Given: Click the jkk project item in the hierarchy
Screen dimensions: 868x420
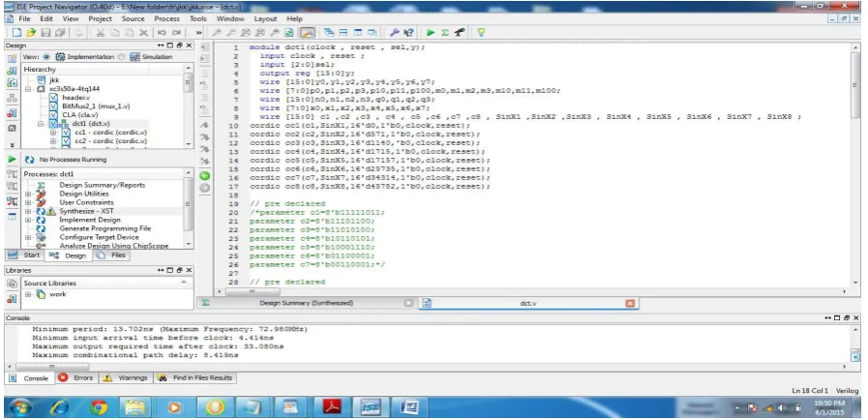Looking at the screenshot, I should [54, 80].
